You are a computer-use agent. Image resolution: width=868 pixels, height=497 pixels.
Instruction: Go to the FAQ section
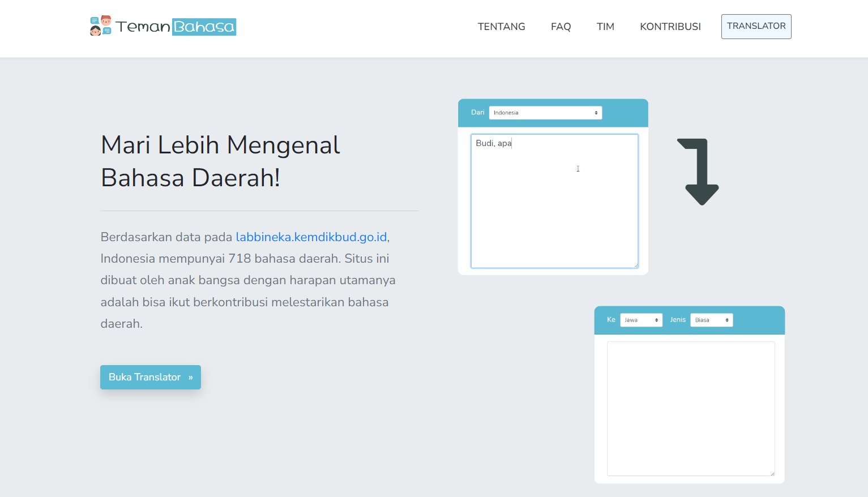coord(561,27)
